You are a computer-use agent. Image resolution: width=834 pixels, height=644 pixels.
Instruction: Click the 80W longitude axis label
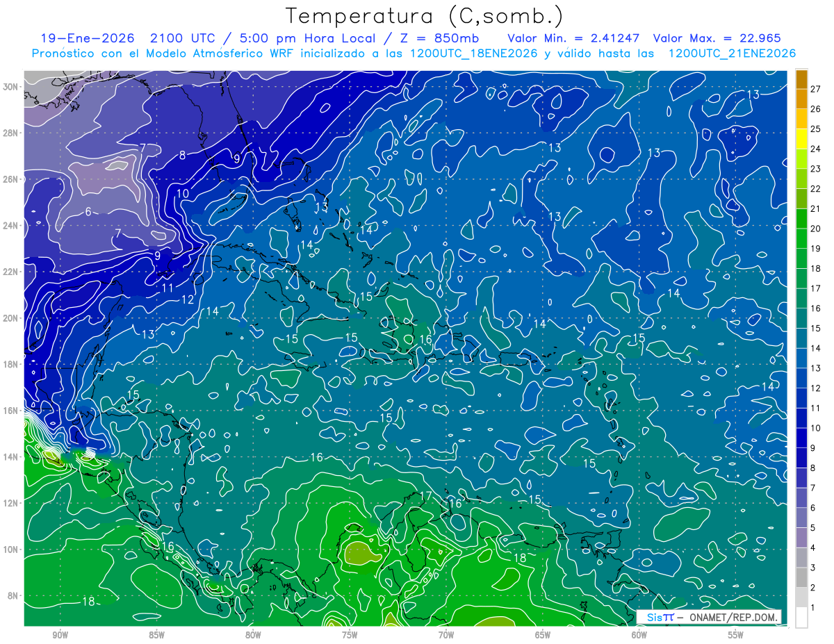point(253,635)
